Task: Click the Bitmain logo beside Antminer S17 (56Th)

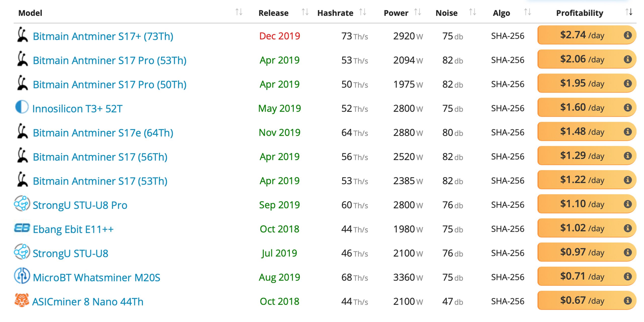Action: coord(22,155)
